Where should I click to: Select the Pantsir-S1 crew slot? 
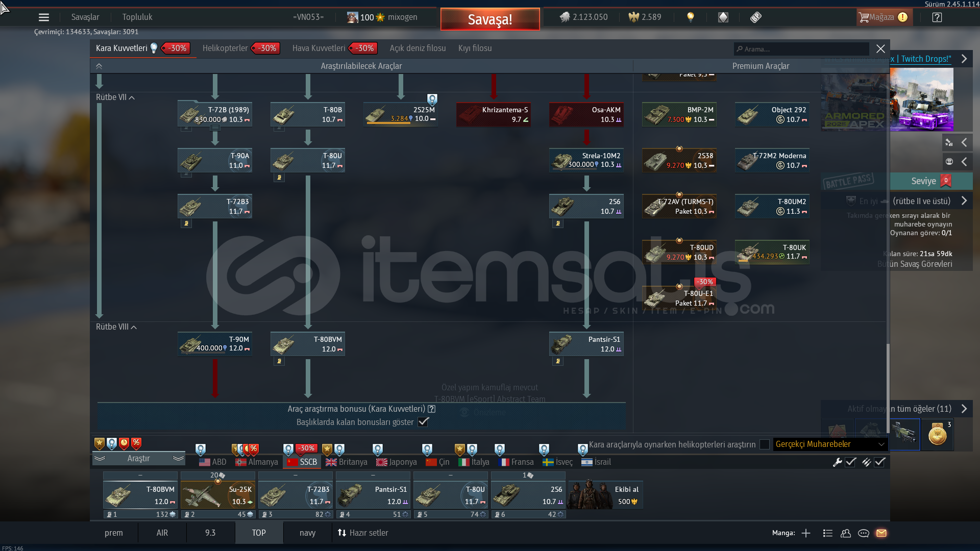click(373, 495)
